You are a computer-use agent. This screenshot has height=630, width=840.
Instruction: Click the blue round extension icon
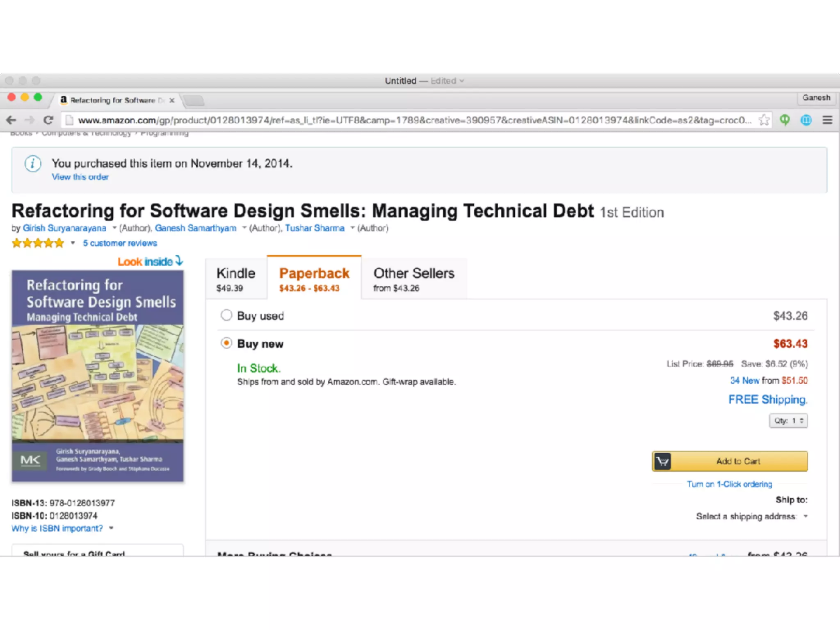coord(806,120)
